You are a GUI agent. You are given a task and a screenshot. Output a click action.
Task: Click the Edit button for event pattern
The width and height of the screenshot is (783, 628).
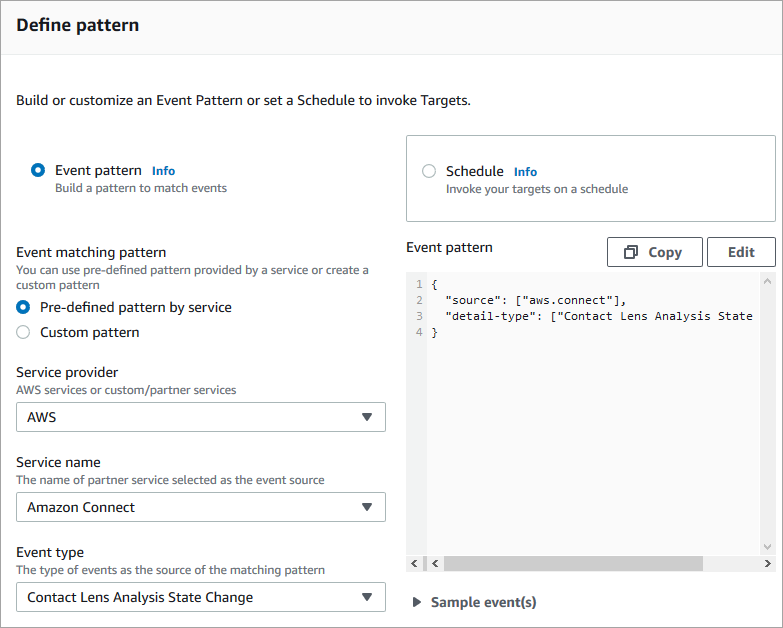point(741,252)
